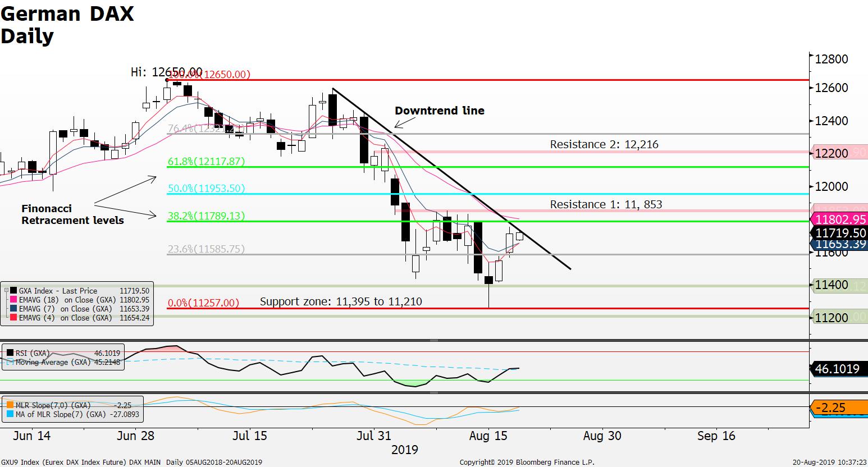Click the Jun 14 date axis label
Viewport: 868px width, 467px height.
(31, 436)
